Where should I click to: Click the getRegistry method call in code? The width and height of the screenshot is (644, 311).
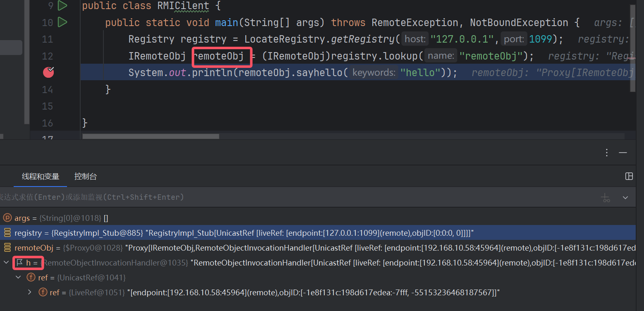[368, 39]
